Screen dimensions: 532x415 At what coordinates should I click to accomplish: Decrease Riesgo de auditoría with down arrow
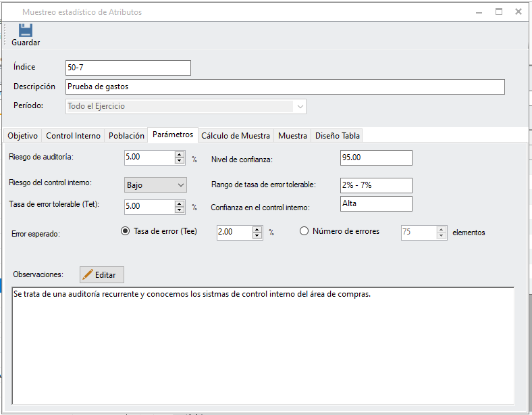180,161
